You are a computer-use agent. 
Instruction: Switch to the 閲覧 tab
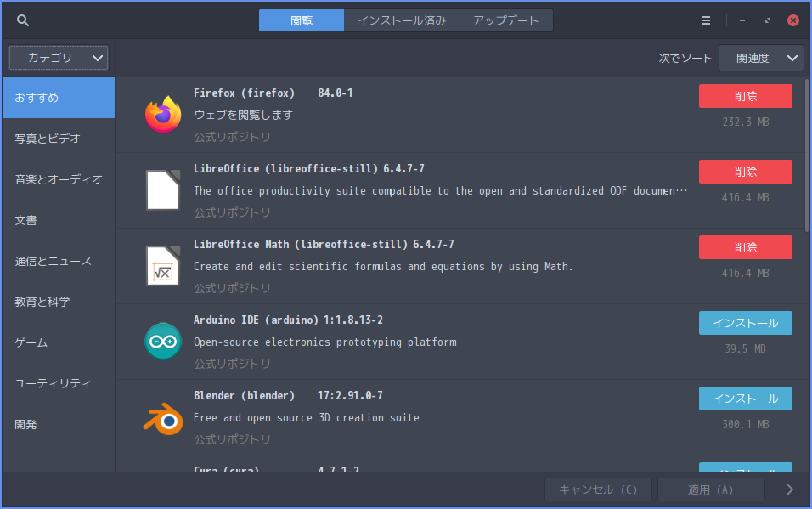coord(302,20)
